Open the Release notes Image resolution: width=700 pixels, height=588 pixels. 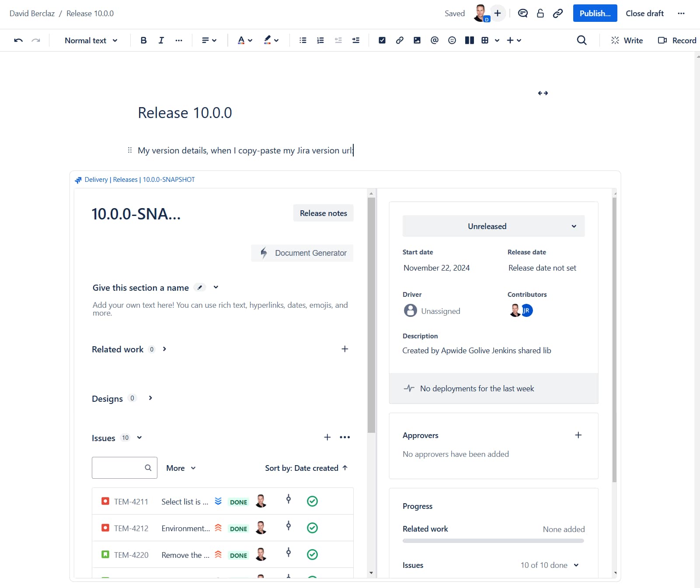323,213
